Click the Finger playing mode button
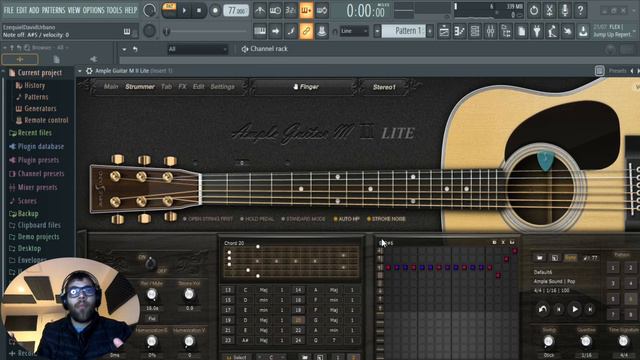 pyautogui.click(x=306, y=87)
